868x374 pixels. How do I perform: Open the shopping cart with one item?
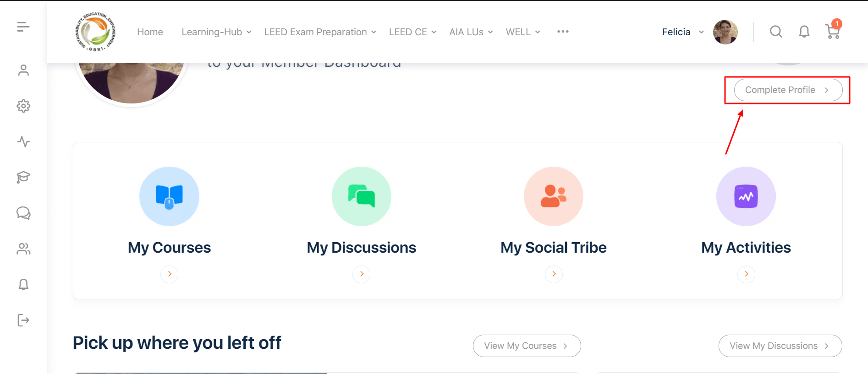pos(833,30)
